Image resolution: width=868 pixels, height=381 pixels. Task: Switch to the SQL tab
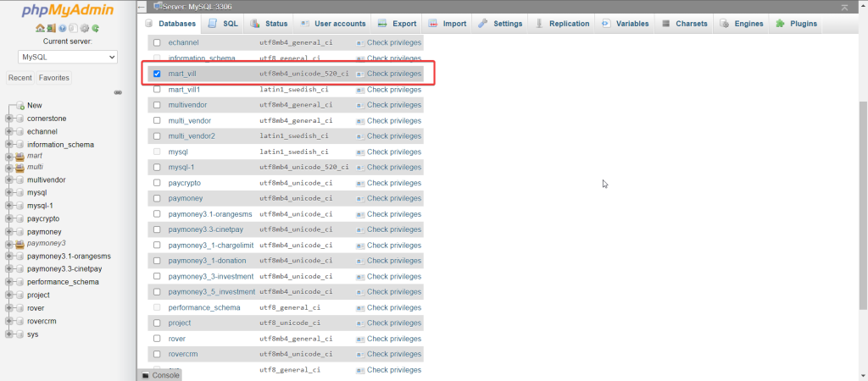pyautogui.click(x=223, y=24)
